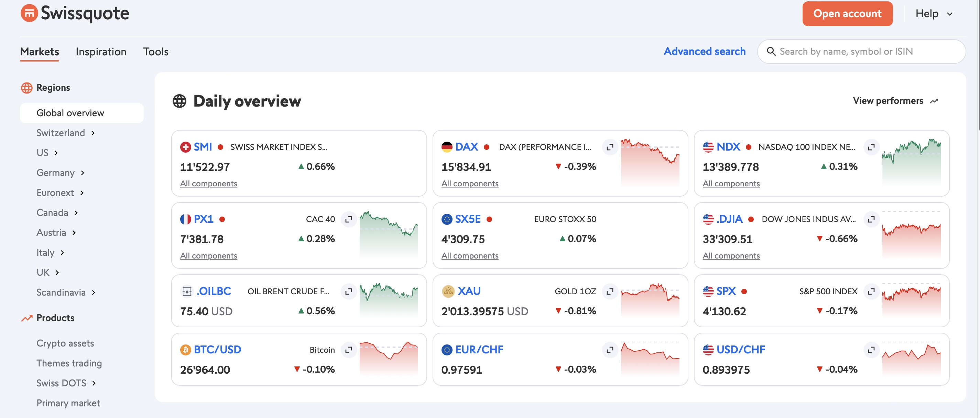Open the XAU gold link
The image size is (980, 418).
[469, 292]
